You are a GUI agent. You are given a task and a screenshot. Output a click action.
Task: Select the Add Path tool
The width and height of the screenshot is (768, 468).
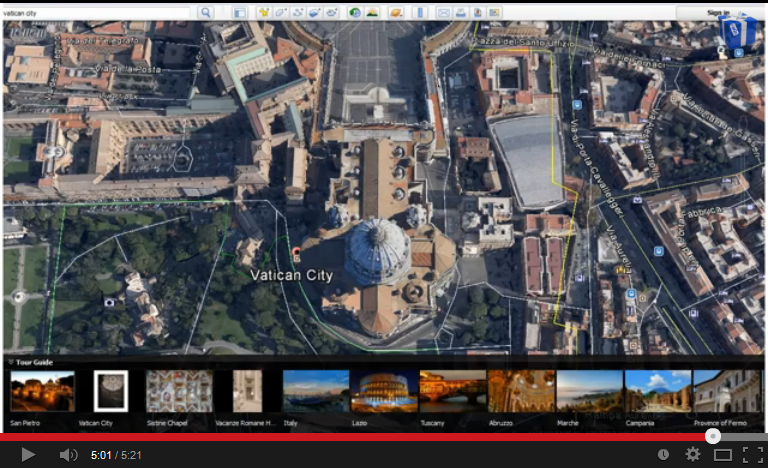coord(297,13)
